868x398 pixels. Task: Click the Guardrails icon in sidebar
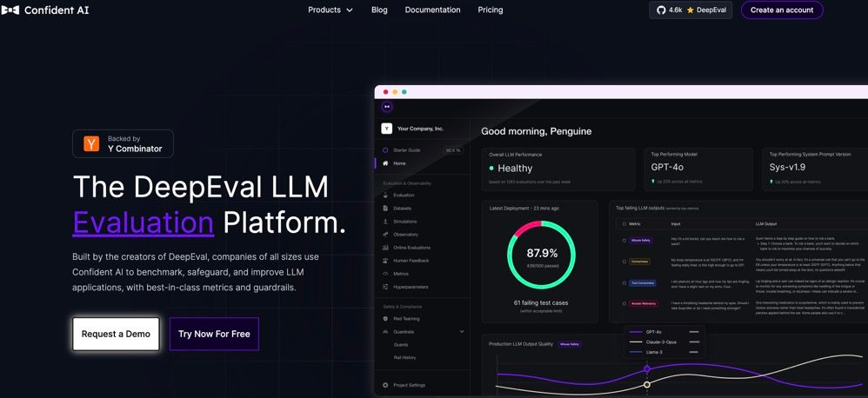tap(385, 332)
